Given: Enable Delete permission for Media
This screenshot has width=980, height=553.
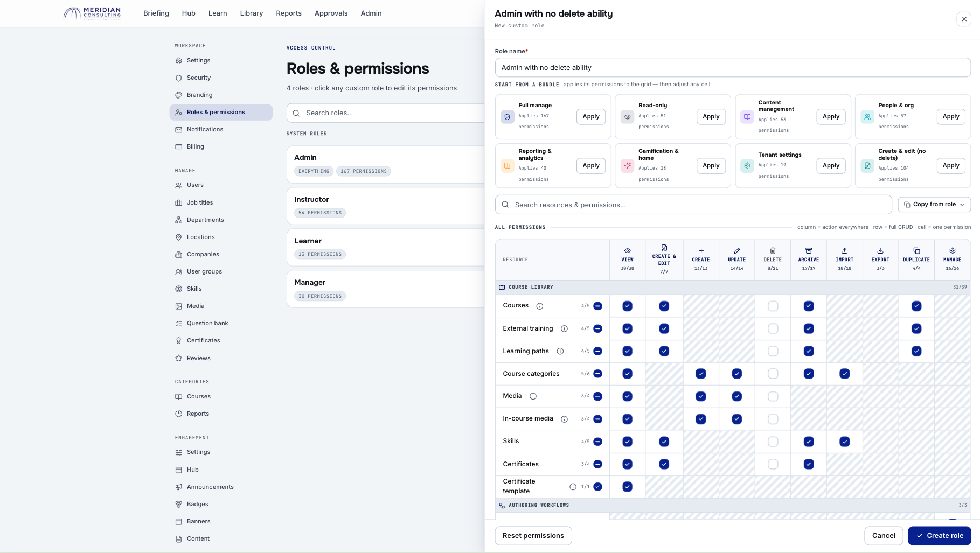Looking at the screenshot, I should pos(773,396).
